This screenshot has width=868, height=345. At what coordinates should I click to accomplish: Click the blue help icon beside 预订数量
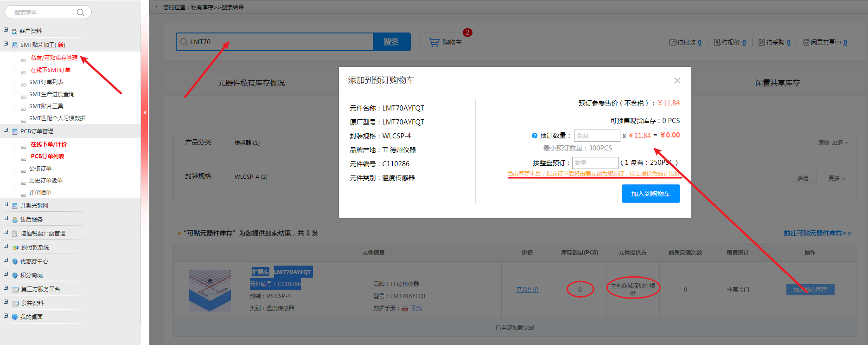534,136
